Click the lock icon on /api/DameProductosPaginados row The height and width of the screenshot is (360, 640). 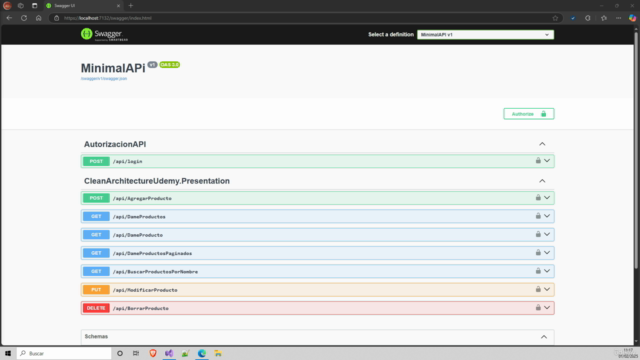(538, 252)
